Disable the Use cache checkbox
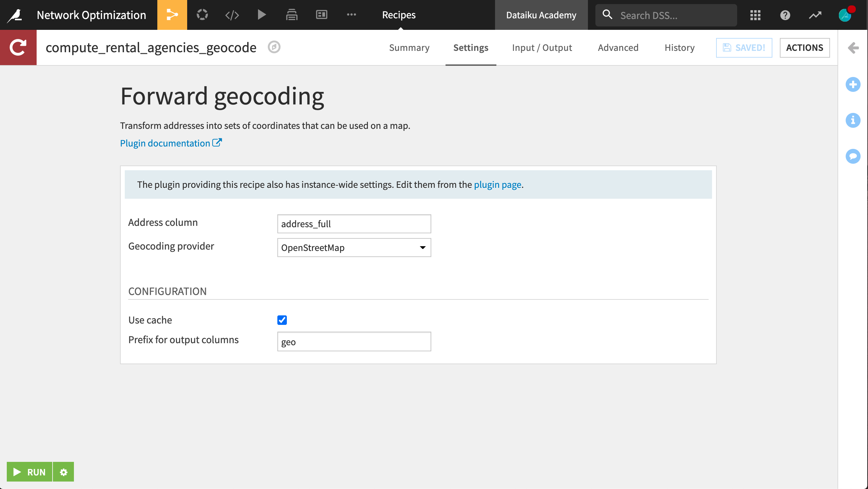 pos(282,320)
